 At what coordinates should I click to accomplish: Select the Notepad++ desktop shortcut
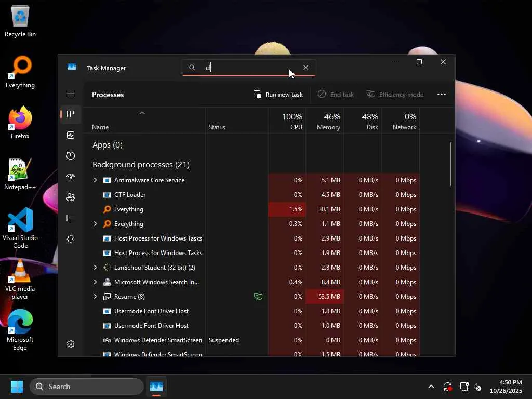point(20,174)
